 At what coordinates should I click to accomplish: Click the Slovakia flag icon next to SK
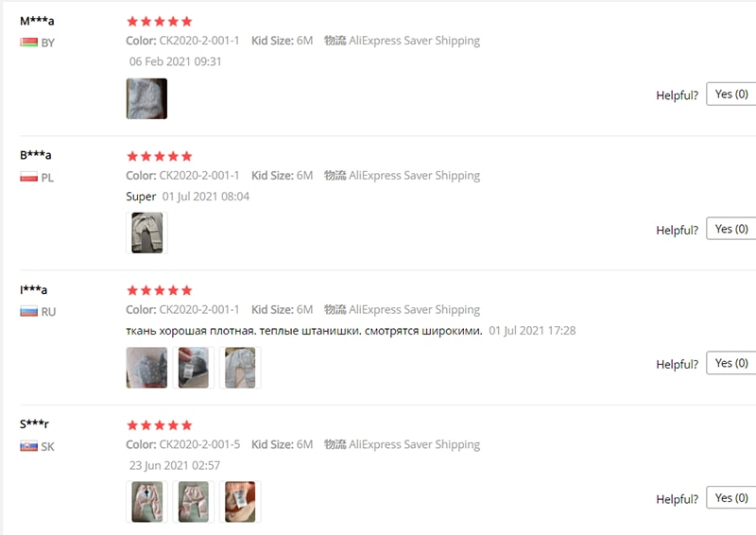[x=28, y=446]
